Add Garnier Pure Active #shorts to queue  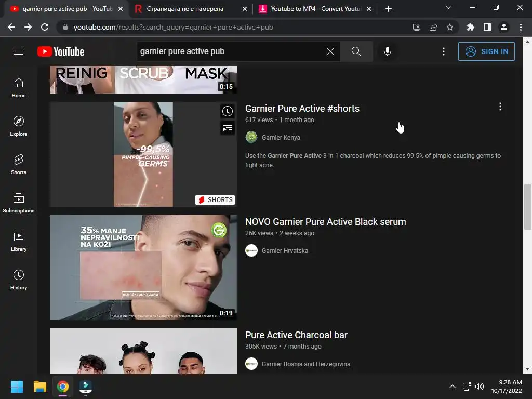(x=228, y=128)
